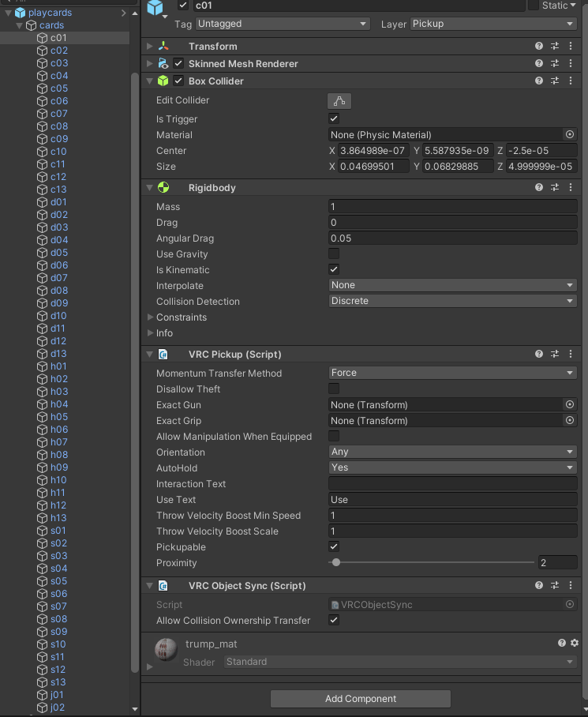The image size is (588, 717).
Task: Enable Allow Manipulation When Equipped
Action: (x=334, y=436)
